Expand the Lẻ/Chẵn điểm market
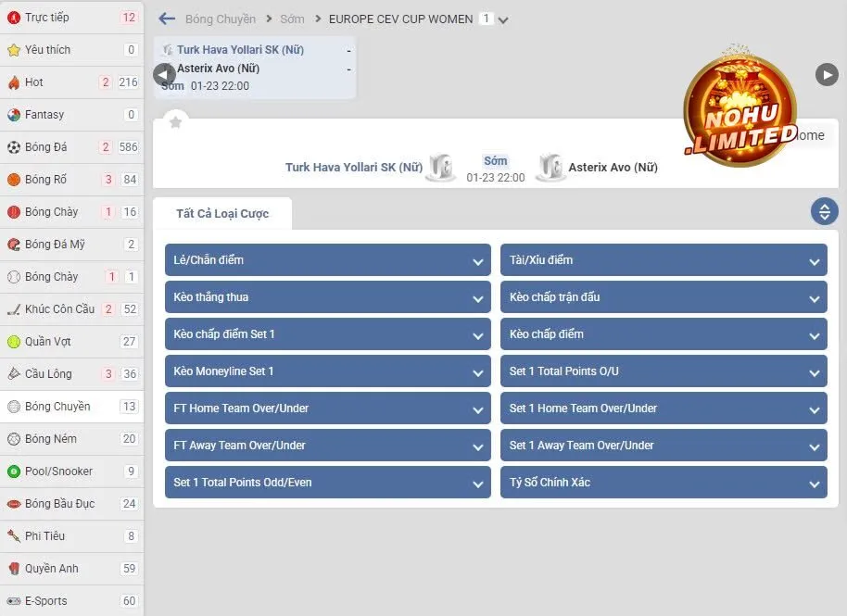 [x=328, y=260]
